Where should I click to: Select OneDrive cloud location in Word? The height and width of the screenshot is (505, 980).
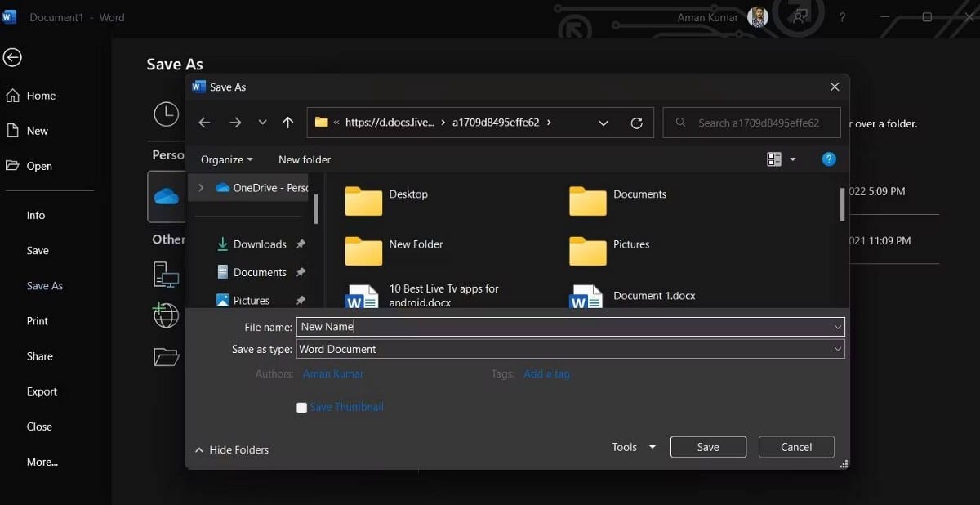click(x=166, y=196)
